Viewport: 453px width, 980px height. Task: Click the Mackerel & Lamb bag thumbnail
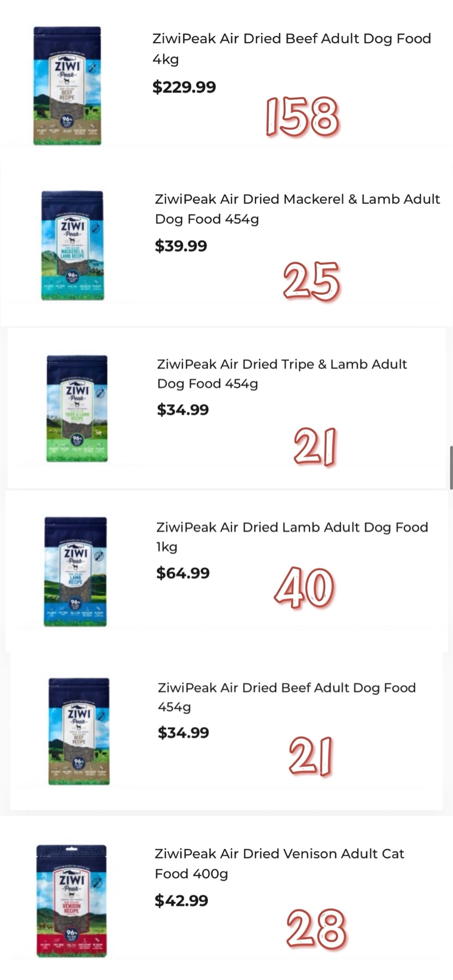pyautogui.click(x=73, y=245)
